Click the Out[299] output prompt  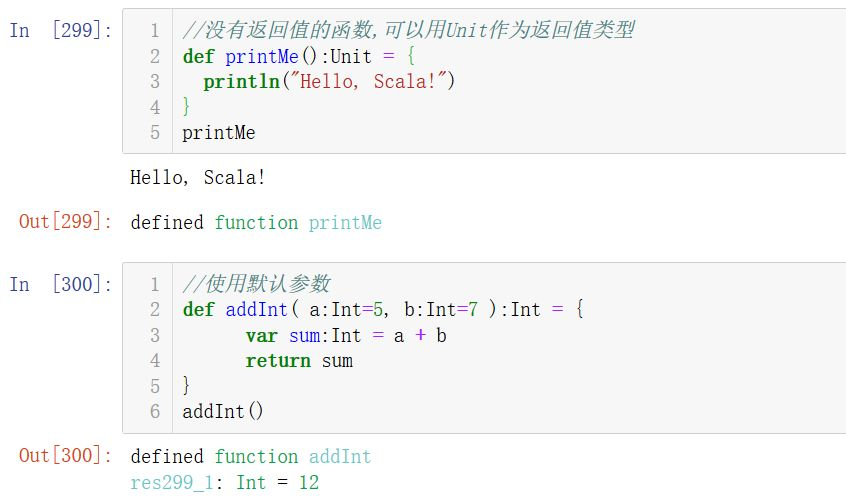pos(65,222)
